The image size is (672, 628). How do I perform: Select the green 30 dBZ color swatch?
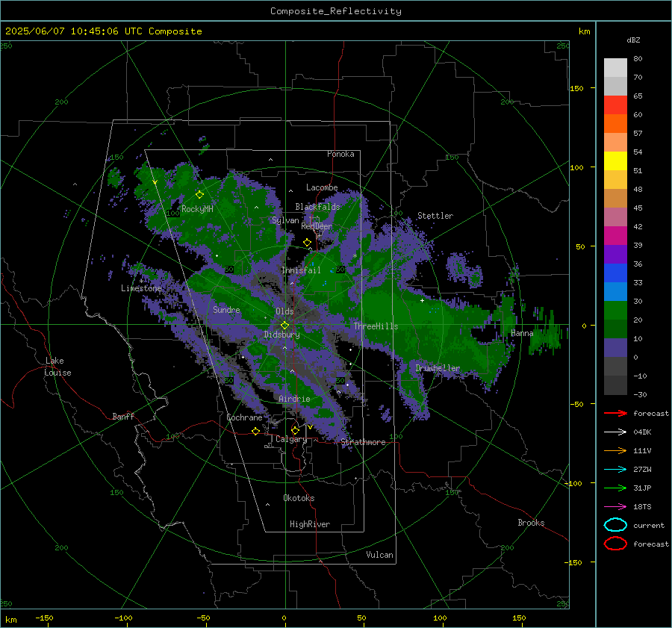[615, 310]
